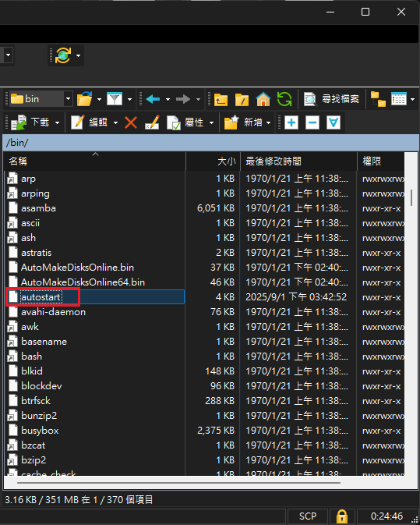Click the open directory folder icon
This screenshot has height=525, width=420.
coord(84,99)
